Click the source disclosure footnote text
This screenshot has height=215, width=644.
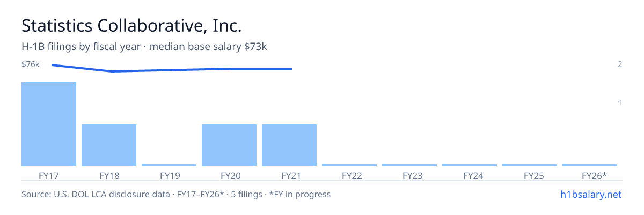(x=176, y=194)
